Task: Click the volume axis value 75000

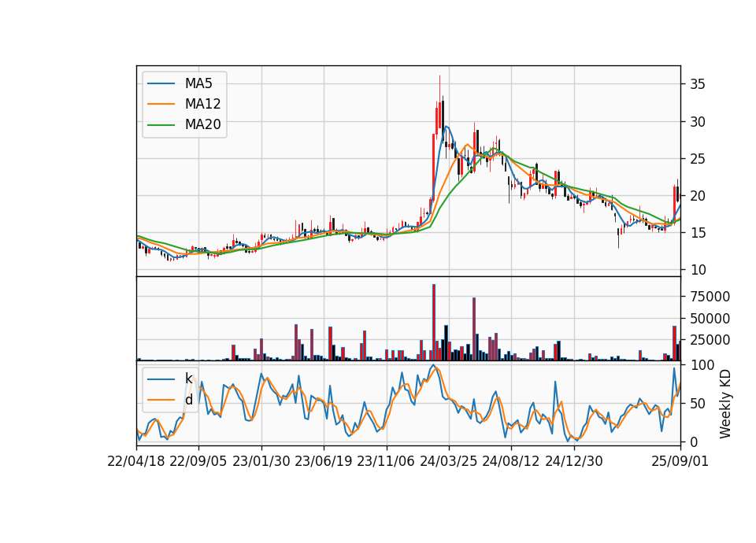Action: [x=710, y=297]
